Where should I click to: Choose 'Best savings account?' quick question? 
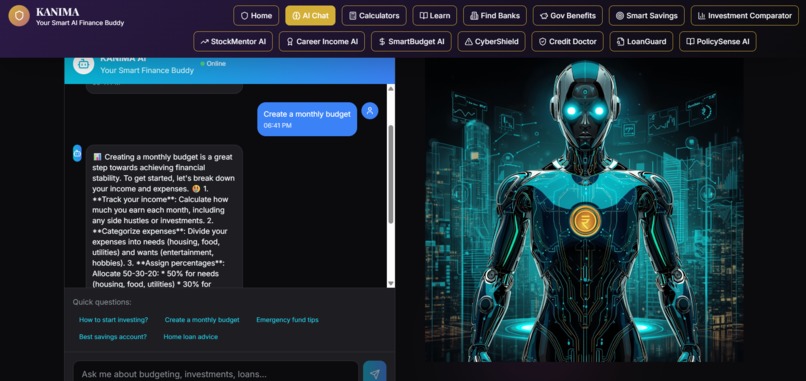pos(113,337)
